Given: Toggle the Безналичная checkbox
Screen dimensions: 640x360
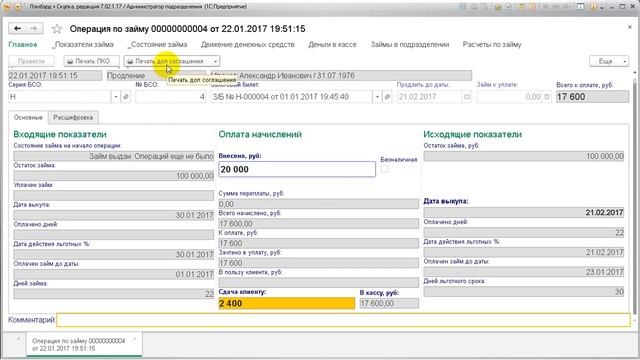Looking at the screenshot, I should pos(384,169).
